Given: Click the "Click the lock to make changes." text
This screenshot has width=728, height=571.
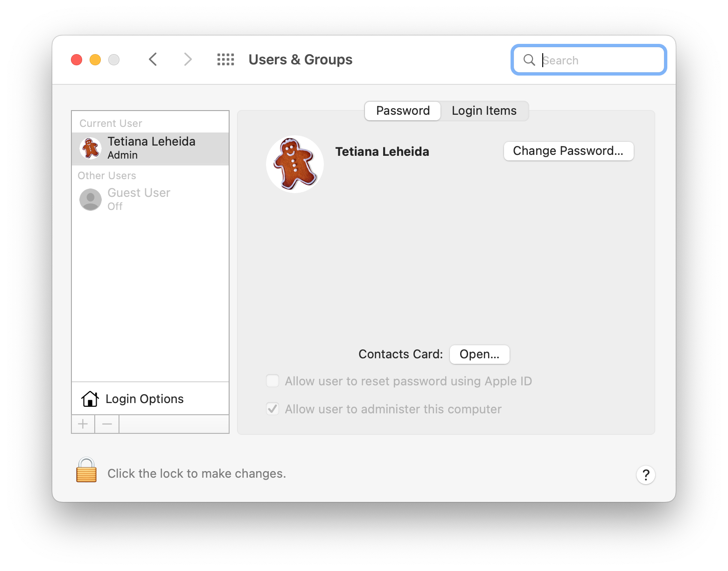Looking at the screenshot, I should [x=196, y=474].
